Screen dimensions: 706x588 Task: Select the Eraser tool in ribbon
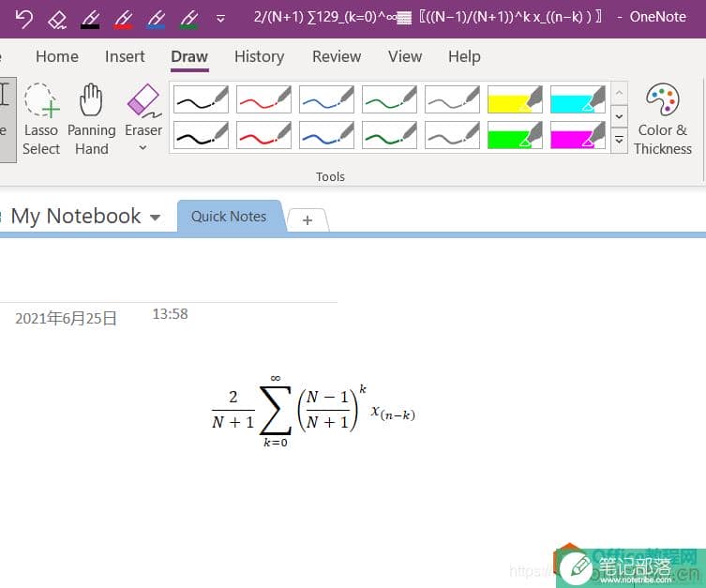pyautogui.click(x=143, y=111)
